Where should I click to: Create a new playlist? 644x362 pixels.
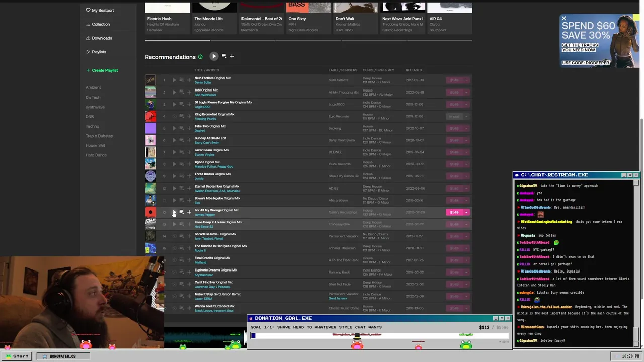point(102,70)
